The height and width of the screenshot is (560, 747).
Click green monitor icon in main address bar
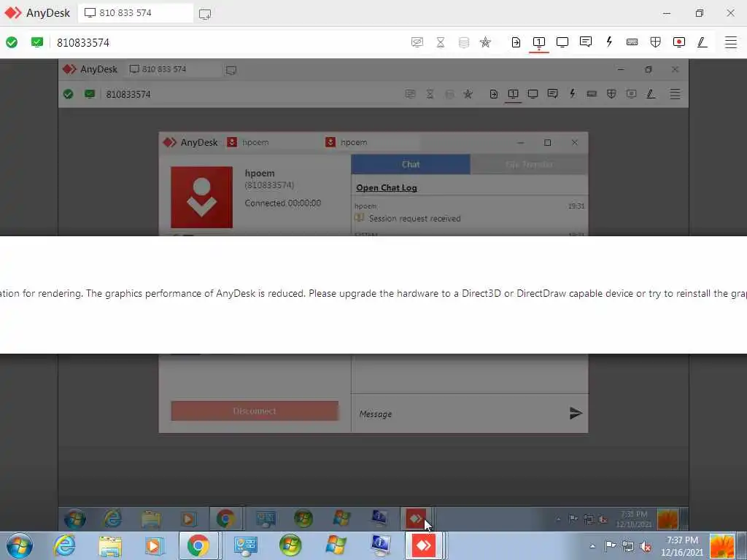tap(37, 42)
